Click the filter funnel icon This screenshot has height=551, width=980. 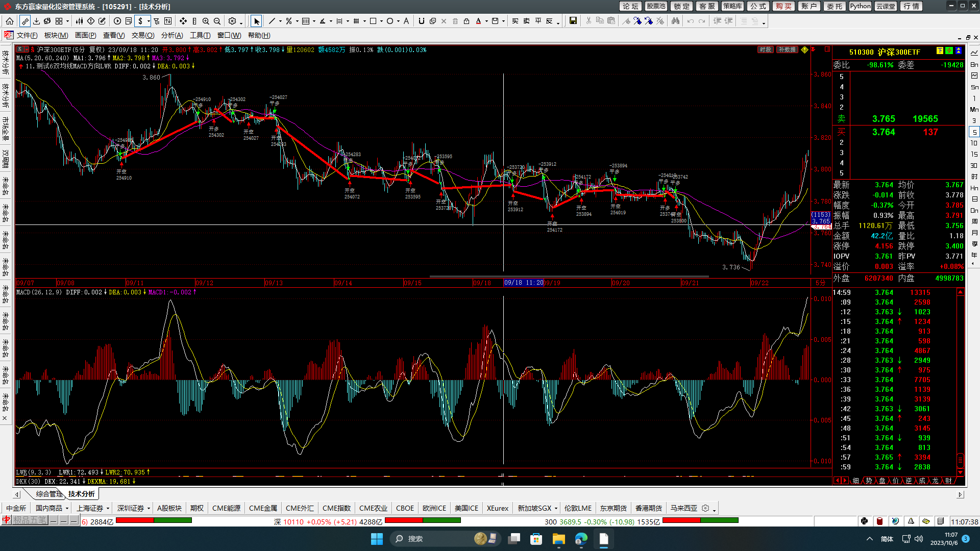point(157,21)
